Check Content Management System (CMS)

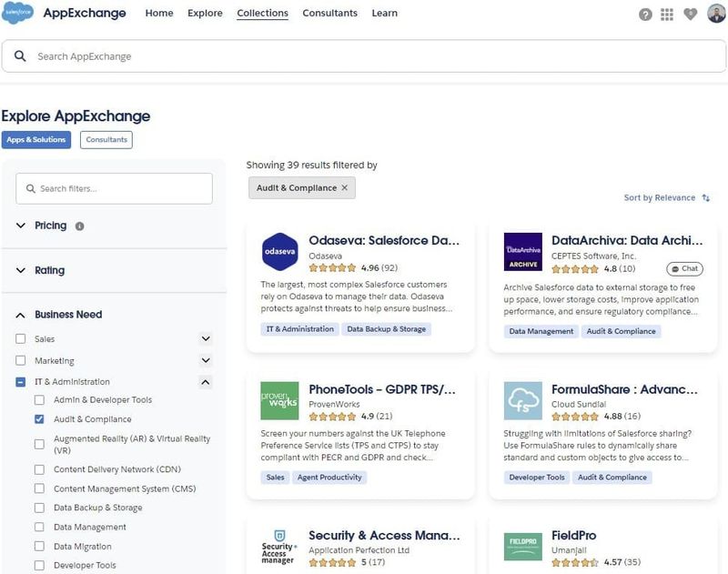(39, 488)
